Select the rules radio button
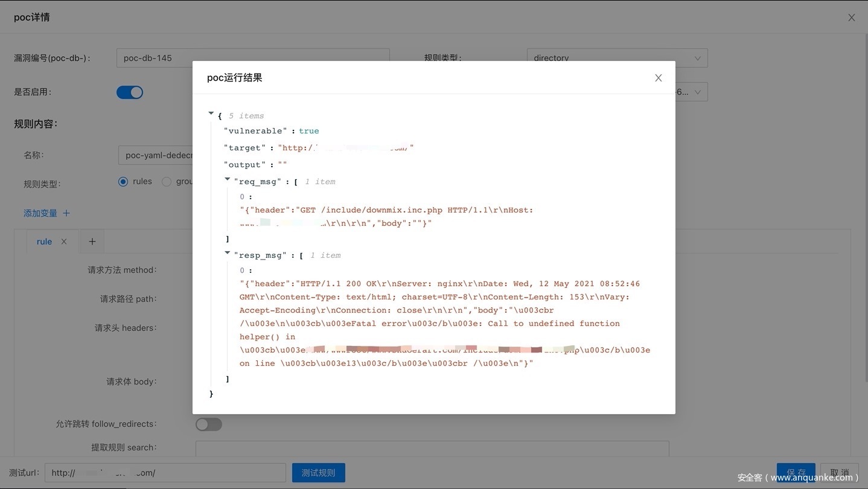868x489 pixels. tap(124, 182)
